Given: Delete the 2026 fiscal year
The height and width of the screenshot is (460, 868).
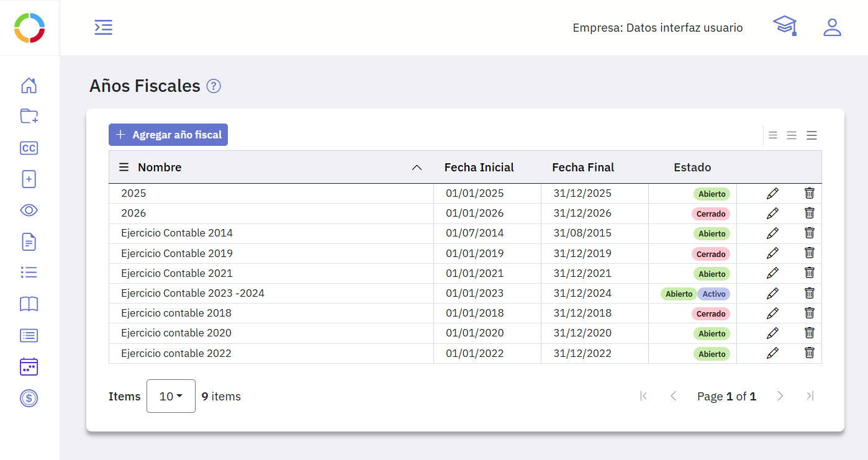Looking at the screenshot, I should click(810, 213).
